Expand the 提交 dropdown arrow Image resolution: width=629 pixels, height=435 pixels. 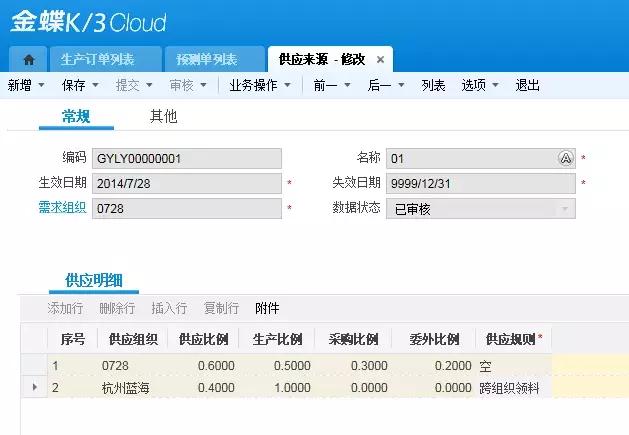click(149, 85)
